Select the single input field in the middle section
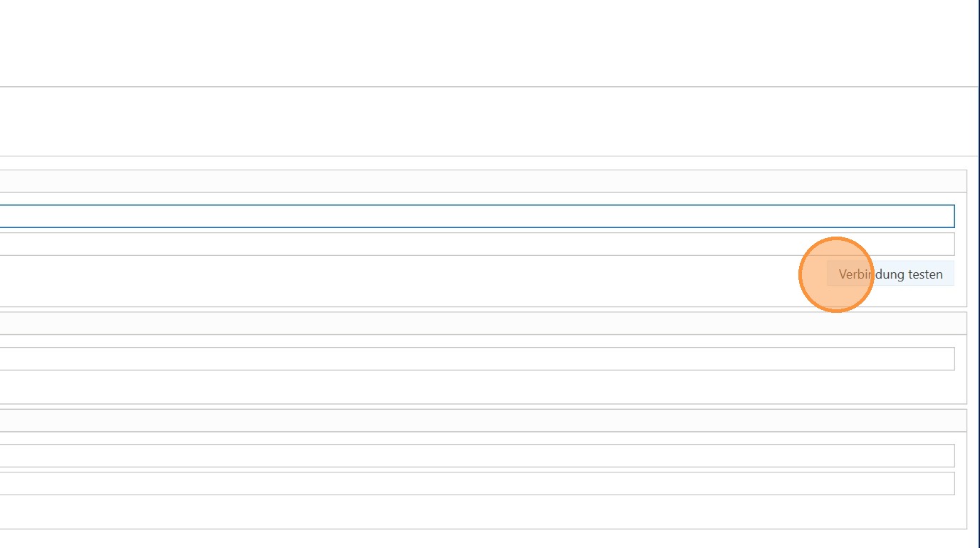 pyautogui.click(x=476, y=358)
